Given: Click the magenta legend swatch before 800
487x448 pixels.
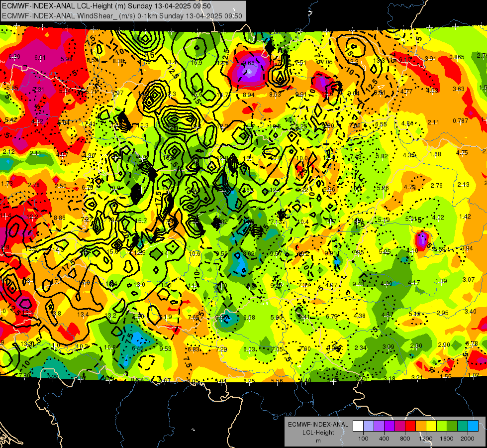Looking at the screenshot, I should 400,426.
